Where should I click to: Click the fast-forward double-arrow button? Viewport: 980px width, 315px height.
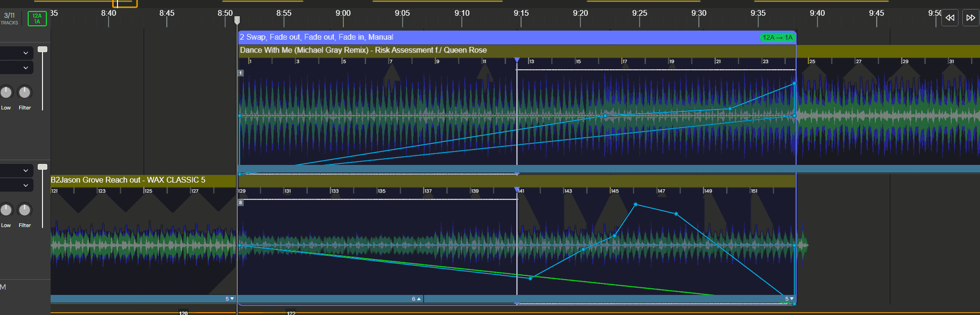[x=970, y=18]
